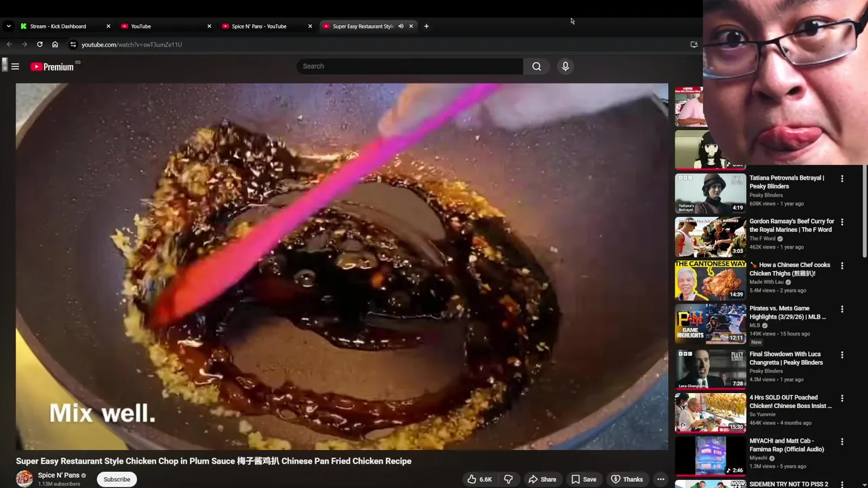Viewport: 868px width, 488px height.
Task: Reload the current page
Action: click(x=39, y=45)
